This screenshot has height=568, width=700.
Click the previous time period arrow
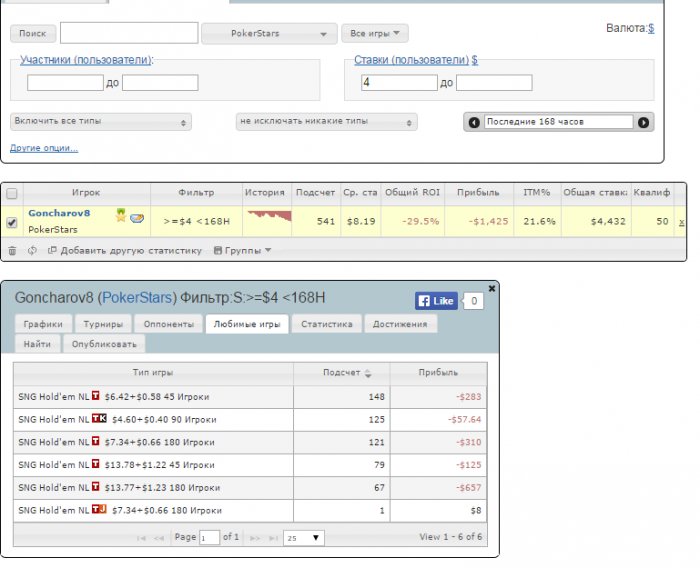[473, 122]
